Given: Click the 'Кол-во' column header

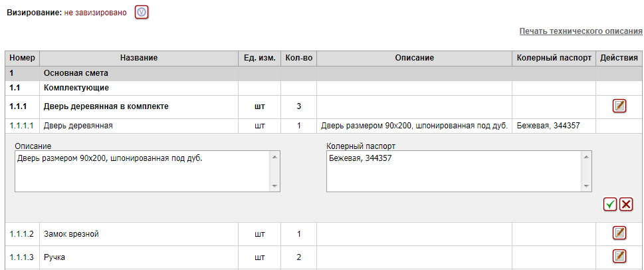Looking at the screenshot, I should click(x=298, y=58).
